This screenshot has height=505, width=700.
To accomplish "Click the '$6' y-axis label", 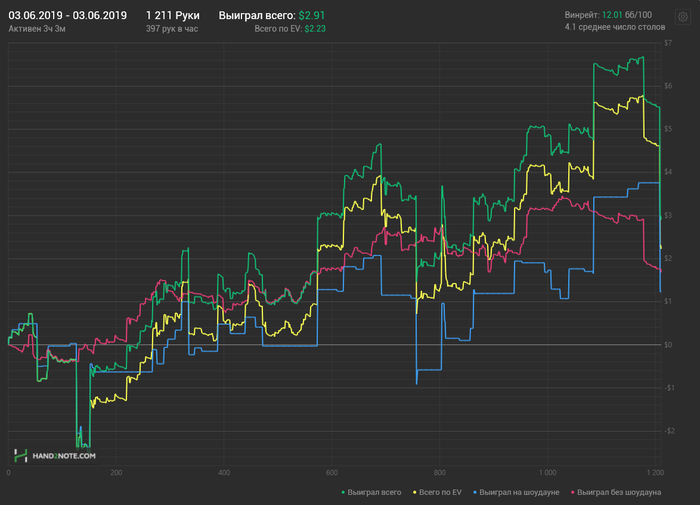I will pos(668,86).
